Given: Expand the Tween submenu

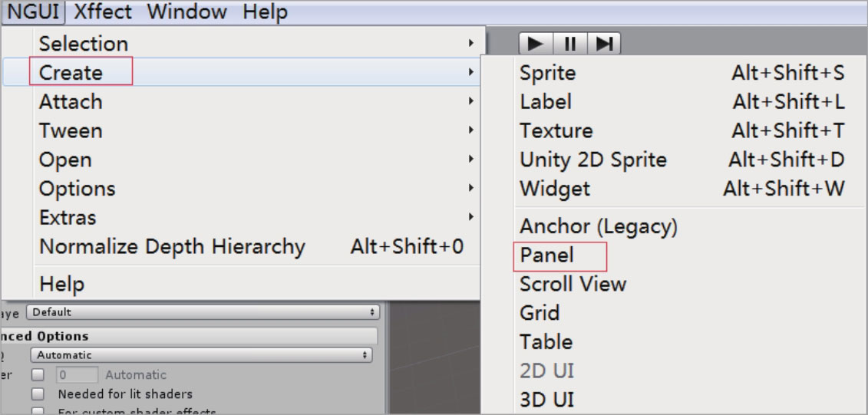Looking at the screenshot, I should click(x=243, y=130).
